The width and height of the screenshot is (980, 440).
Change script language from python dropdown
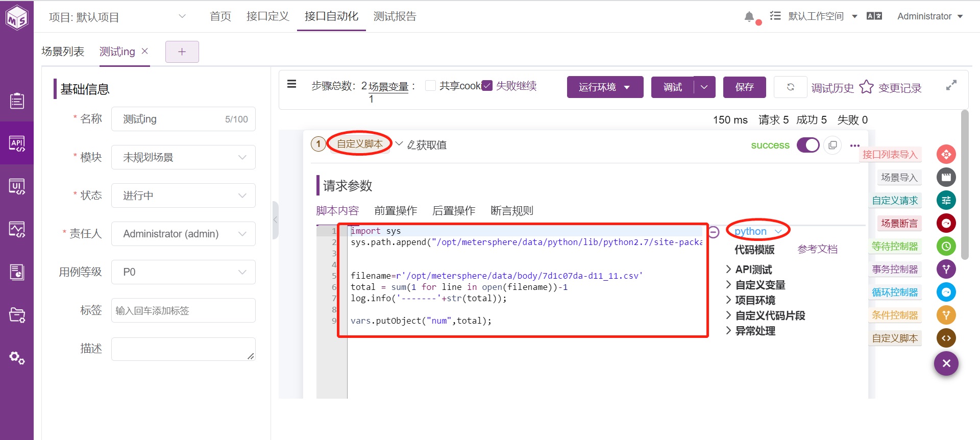[758, 231]
